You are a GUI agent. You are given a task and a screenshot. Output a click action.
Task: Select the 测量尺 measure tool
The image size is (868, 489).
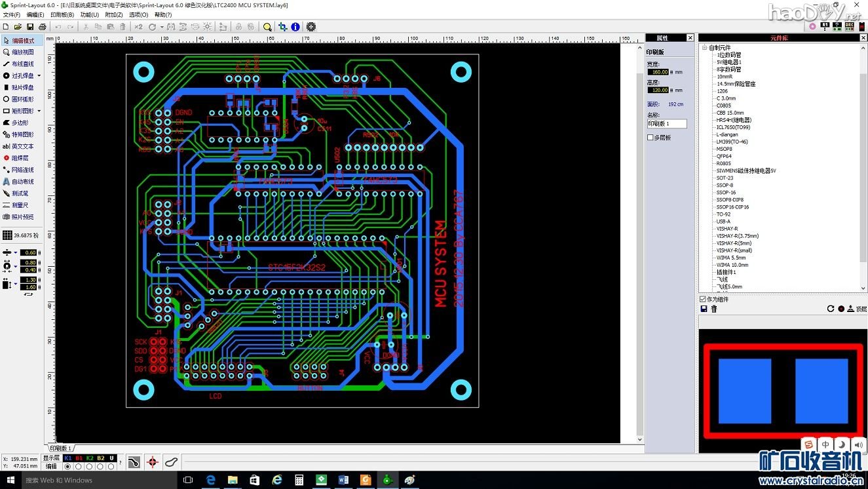pos(20,205)
